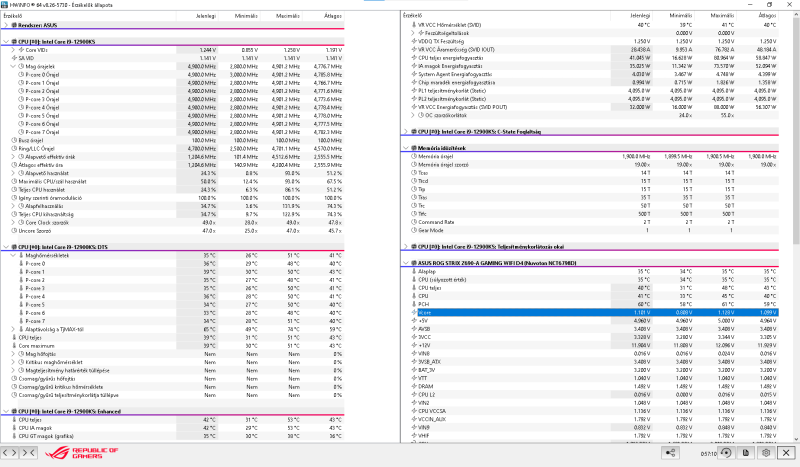
Task: Click thermometer icon beside PCH on ASUS board
Action: pyautogui.click(x=414, y=304)
